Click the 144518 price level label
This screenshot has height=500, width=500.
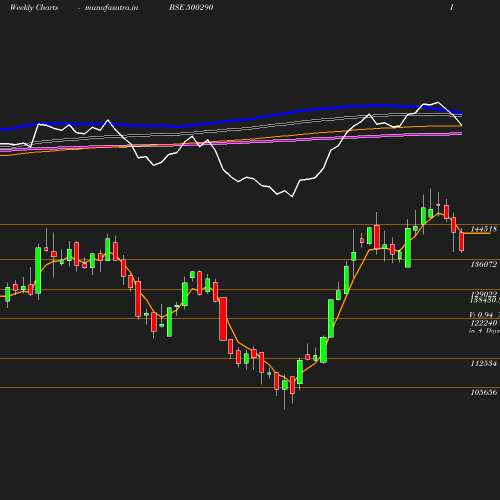point(484,229)
